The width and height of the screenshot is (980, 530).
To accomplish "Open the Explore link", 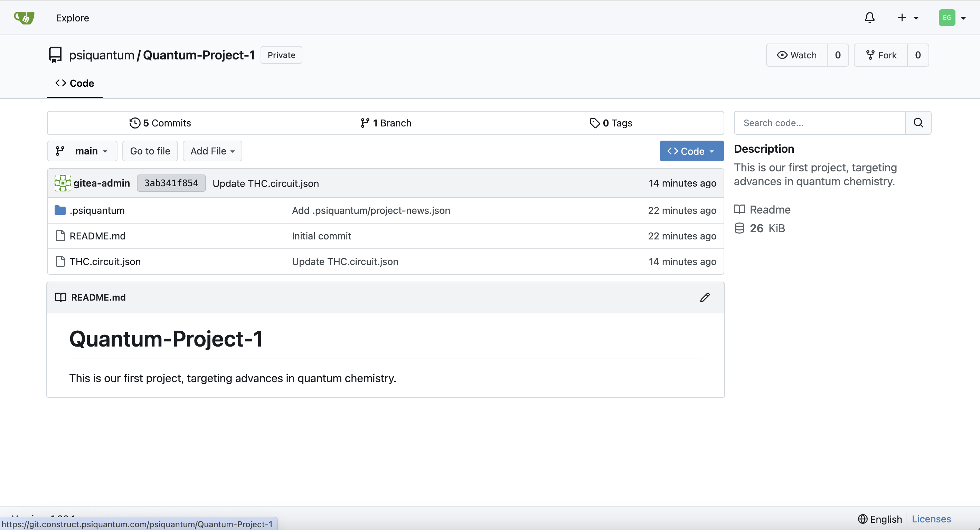I will [x=72, y=18].
